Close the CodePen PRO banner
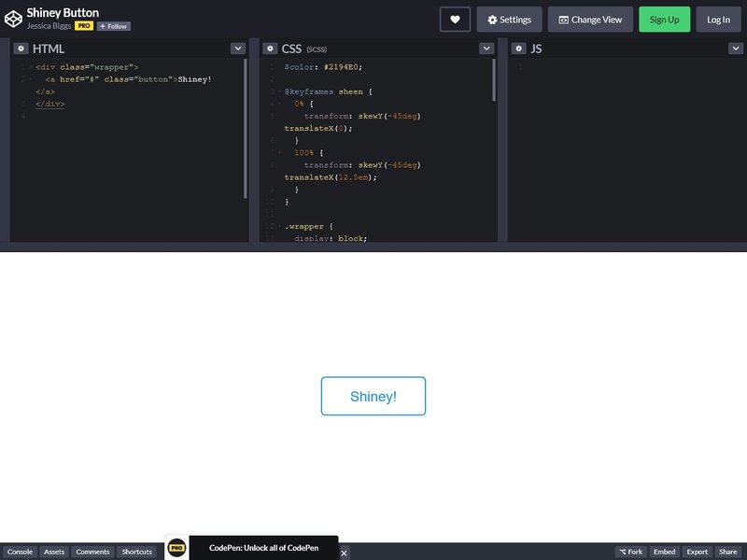747x560 pixels. point(344,553)
